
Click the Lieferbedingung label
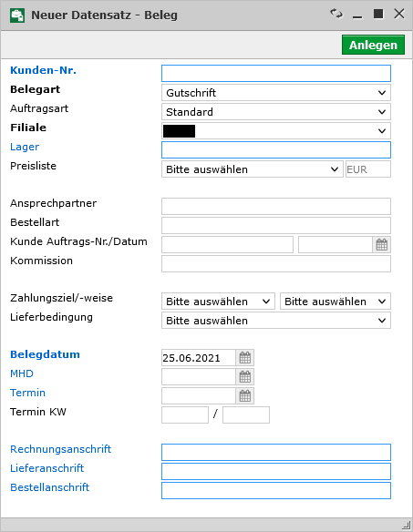[51, 317]
